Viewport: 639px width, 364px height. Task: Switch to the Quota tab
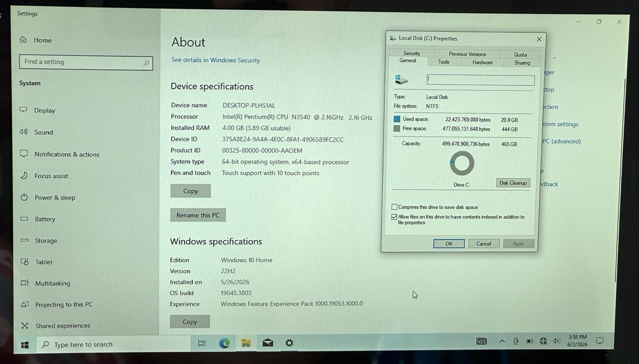point(520,54)
